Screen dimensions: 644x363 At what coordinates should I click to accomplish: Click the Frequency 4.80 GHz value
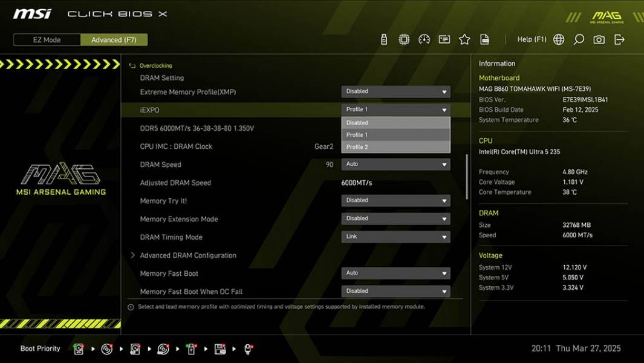coord(574,172)
